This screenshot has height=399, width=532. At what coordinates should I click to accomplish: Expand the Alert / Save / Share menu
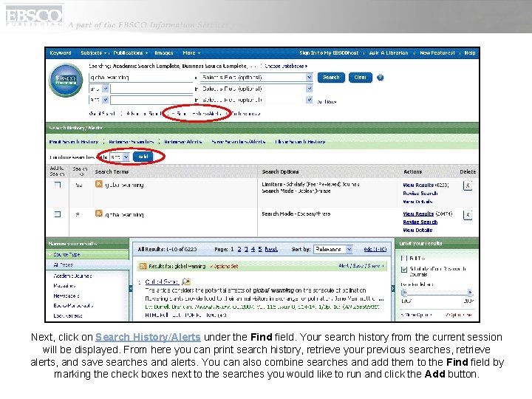[361, 266]
